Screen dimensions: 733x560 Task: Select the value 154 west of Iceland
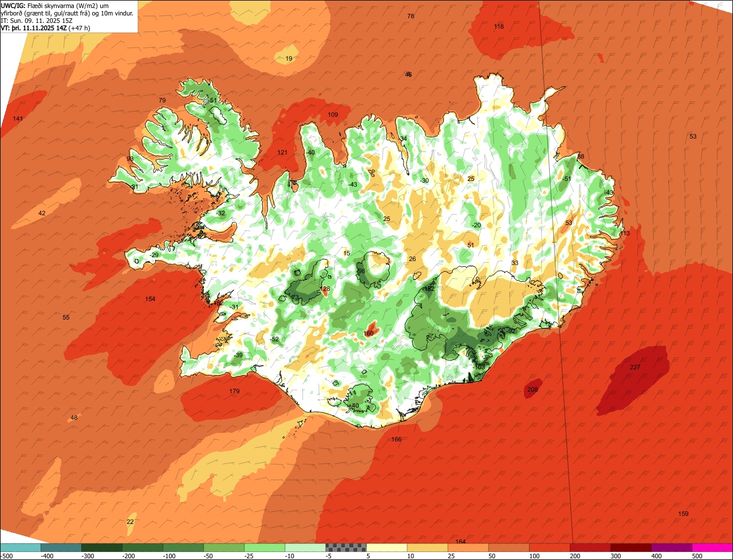pyautogui.click(x=150, y=299)
